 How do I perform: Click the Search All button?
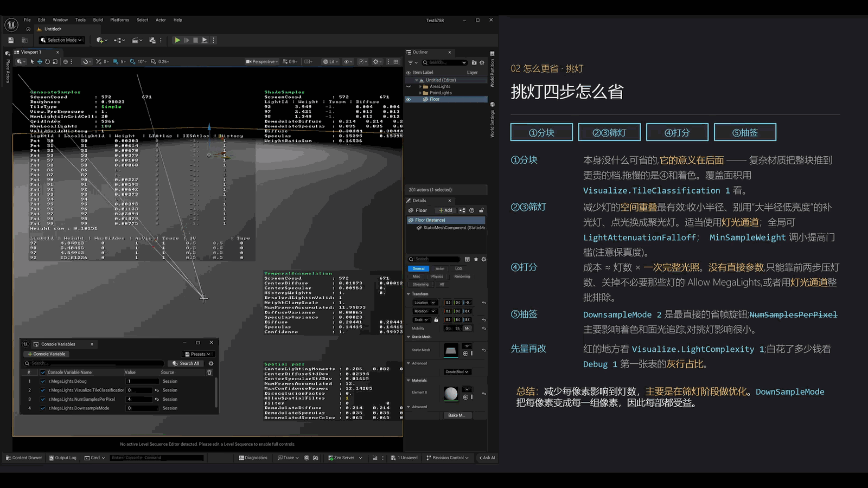pyautogui.click(x=186, y=363)
